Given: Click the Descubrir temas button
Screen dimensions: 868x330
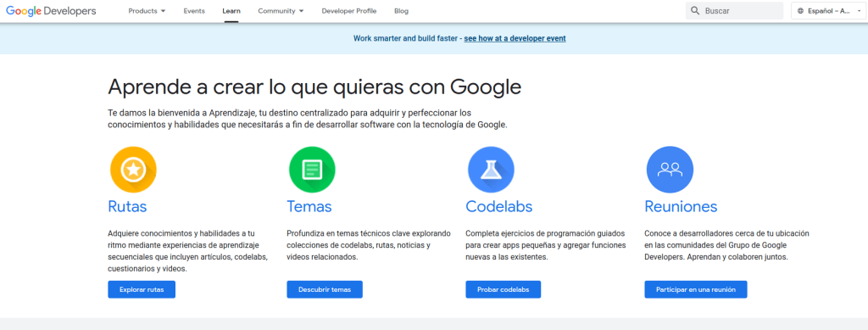Looking at the screenshot, I should [x=325, y=289].
